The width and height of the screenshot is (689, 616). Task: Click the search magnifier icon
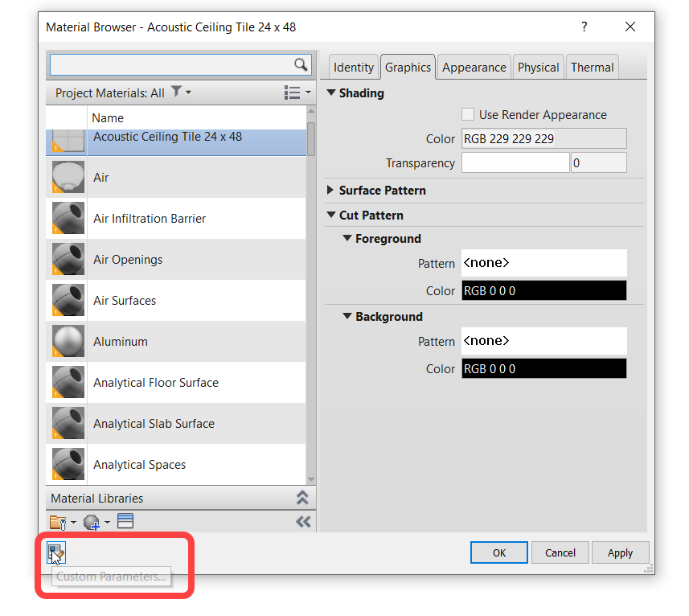click(301, 65)
